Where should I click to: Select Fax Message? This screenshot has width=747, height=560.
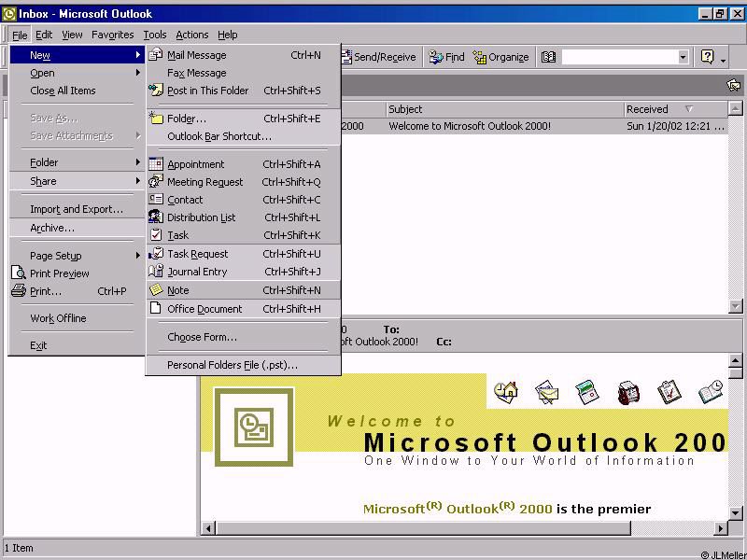click(x=244, y=73)
